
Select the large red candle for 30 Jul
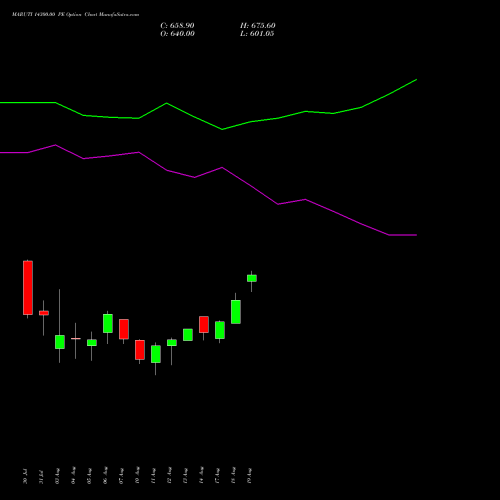coord(28,288)
